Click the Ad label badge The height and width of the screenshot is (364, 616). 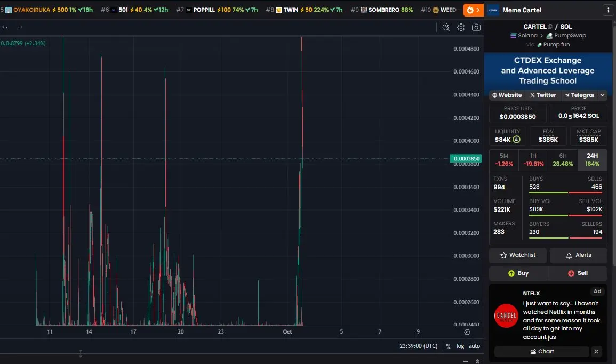pyautogui.click(x=597, y=292)
